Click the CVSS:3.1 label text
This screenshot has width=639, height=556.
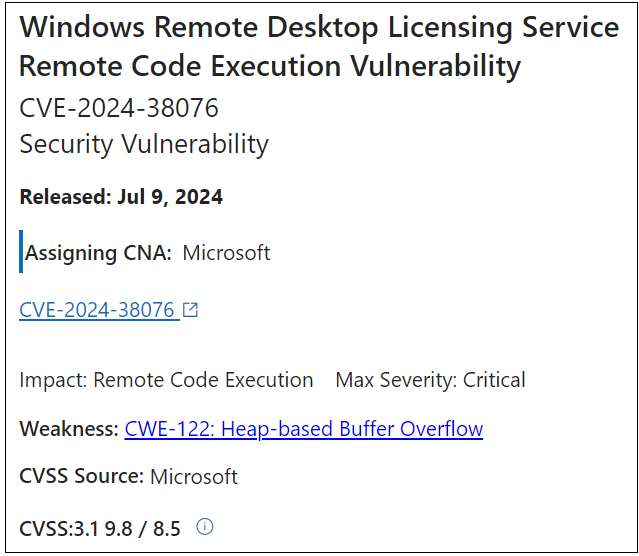click(59, 529)
